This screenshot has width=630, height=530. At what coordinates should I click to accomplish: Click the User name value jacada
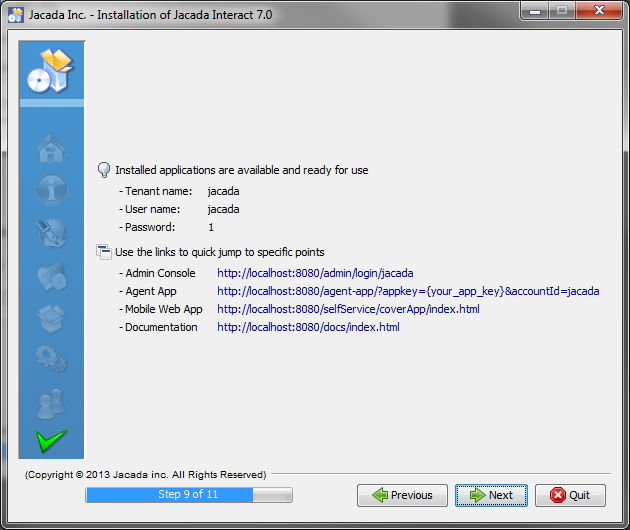click(223, 209)
